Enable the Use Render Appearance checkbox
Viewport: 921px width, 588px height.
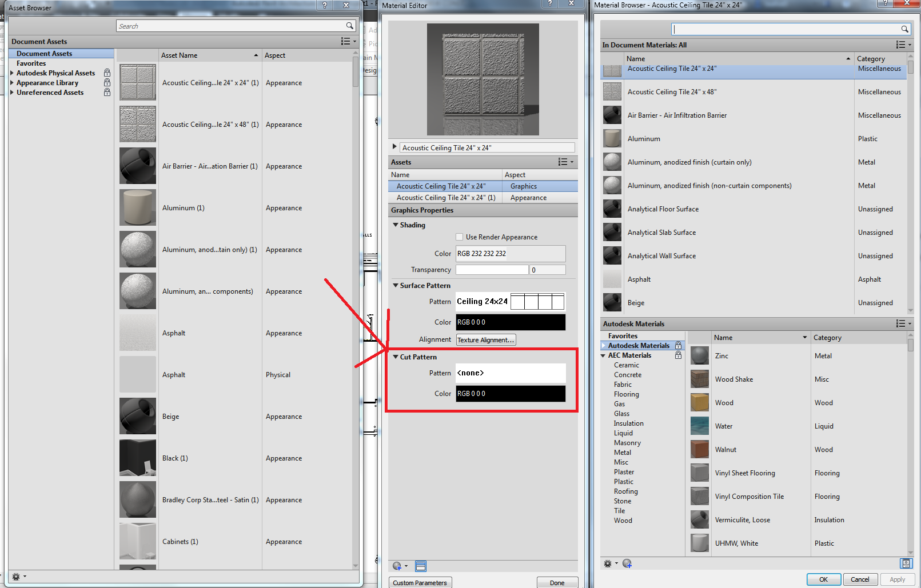[459, 237]
